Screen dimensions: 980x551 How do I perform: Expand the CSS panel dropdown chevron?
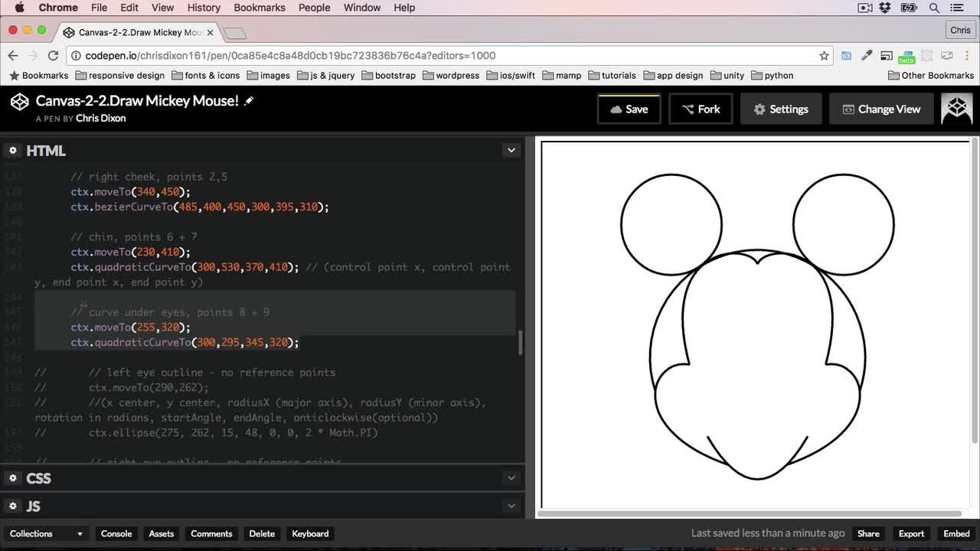511,478
